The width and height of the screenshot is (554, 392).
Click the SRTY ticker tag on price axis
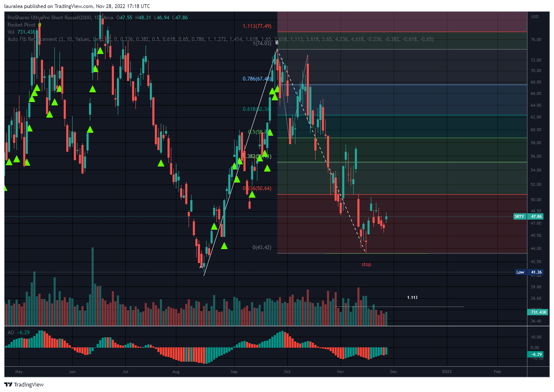519,217
